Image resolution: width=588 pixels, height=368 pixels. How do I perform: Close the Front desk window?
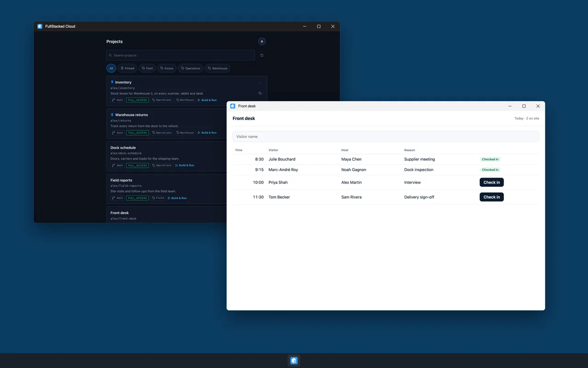tap(538, 106)
